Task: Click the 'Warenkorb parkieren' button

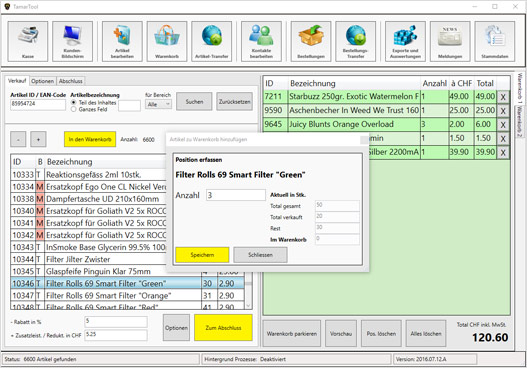Action: click(x=292, y=334)
